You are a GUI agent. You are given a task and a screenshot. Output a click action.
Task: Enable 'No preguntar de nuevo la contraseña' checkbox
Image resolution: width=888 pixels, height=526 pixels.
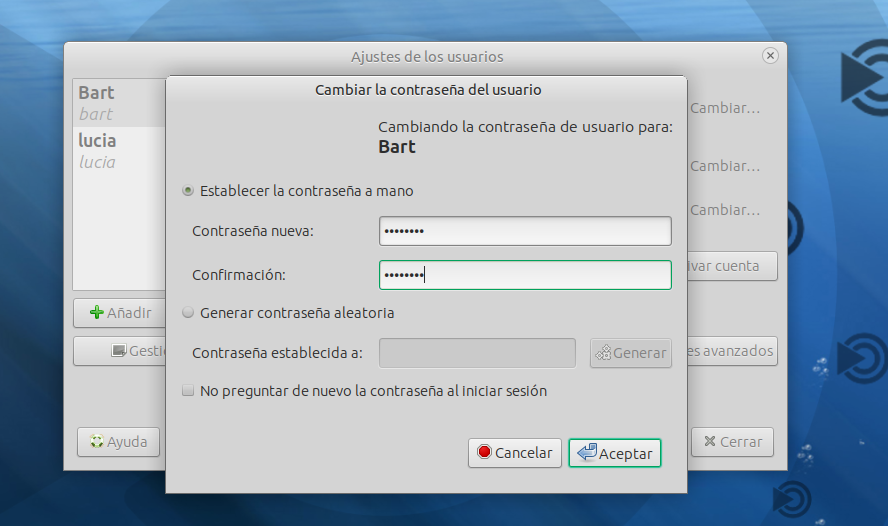pos(188,392)
